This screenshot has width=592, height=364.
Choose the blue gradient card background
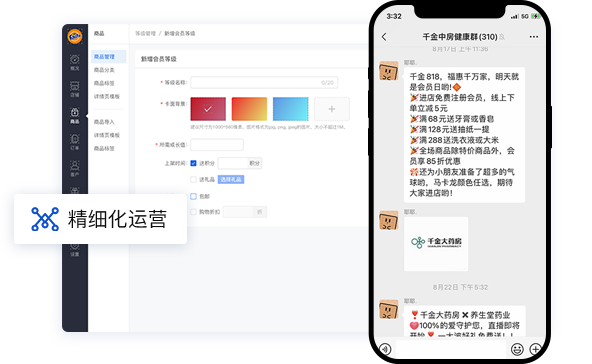tap(290, 109)
